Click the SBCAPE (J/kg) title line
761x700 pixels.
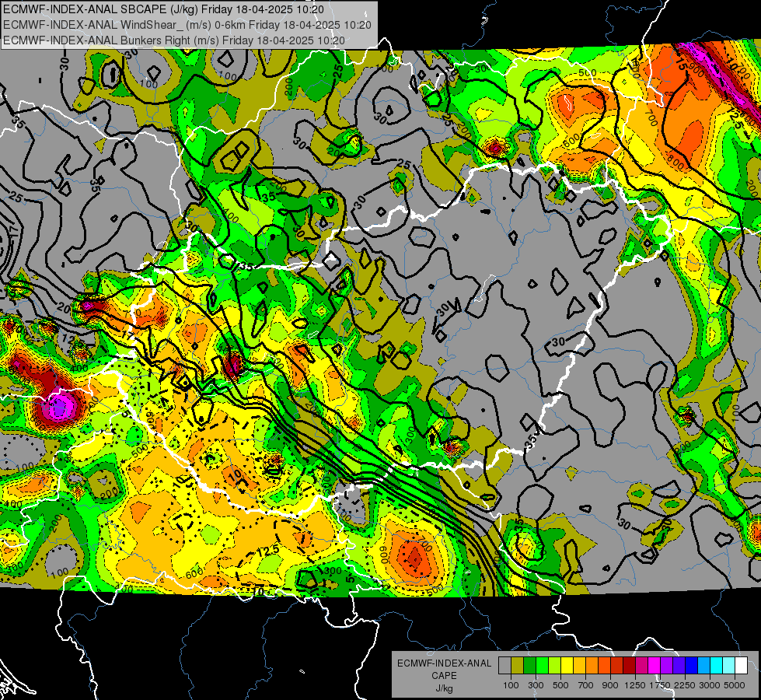tap(163, 9)
